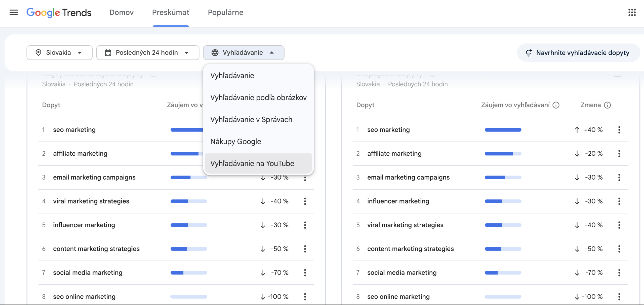Screen dimensions: 644x305
Task: Open seo marketing query in right table
Action: (388, 130)
